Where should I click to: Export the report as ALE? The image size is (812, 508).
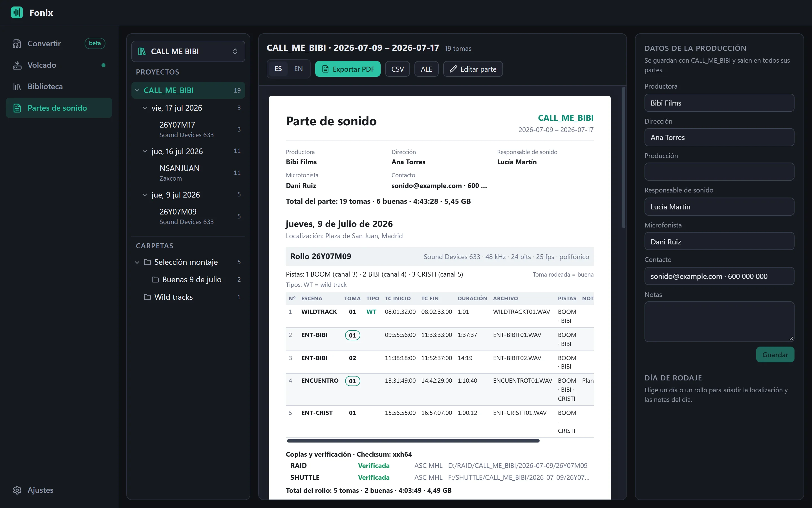[426, 69]
